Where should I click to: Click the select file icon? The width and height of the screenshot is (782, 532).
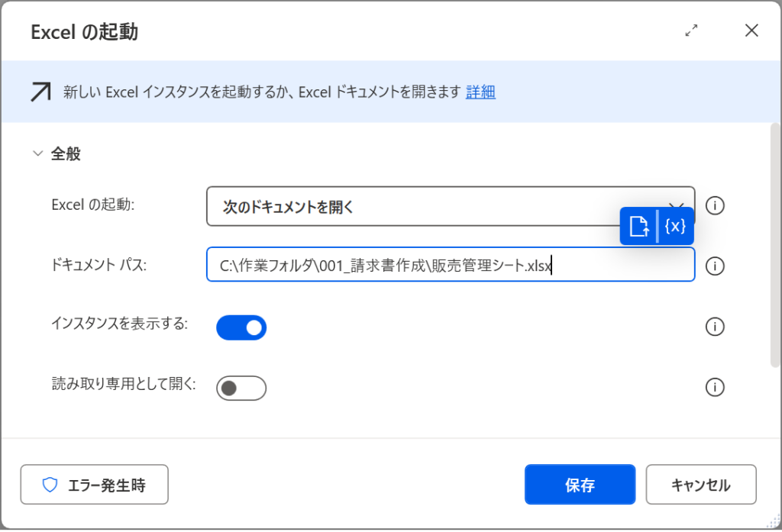click(x=639, y=227)
